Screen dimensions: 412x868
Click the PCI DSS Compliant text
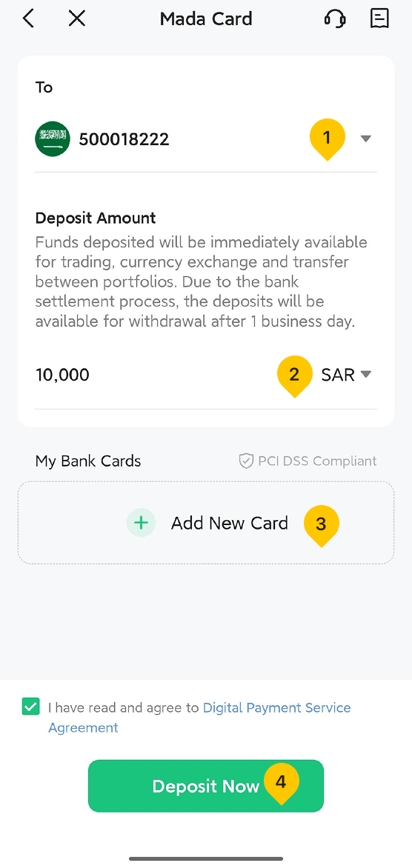(x=317, y=461)
